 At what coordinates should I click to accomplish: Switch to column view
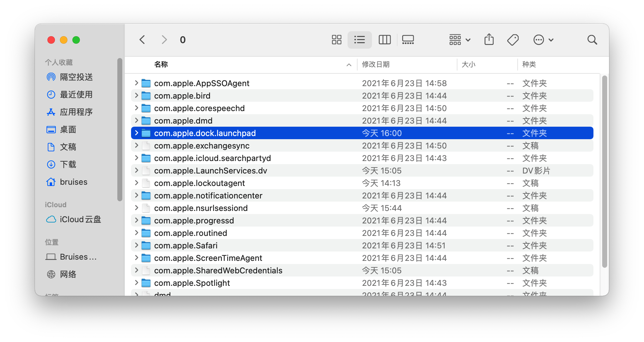click(x=384, y=40)
